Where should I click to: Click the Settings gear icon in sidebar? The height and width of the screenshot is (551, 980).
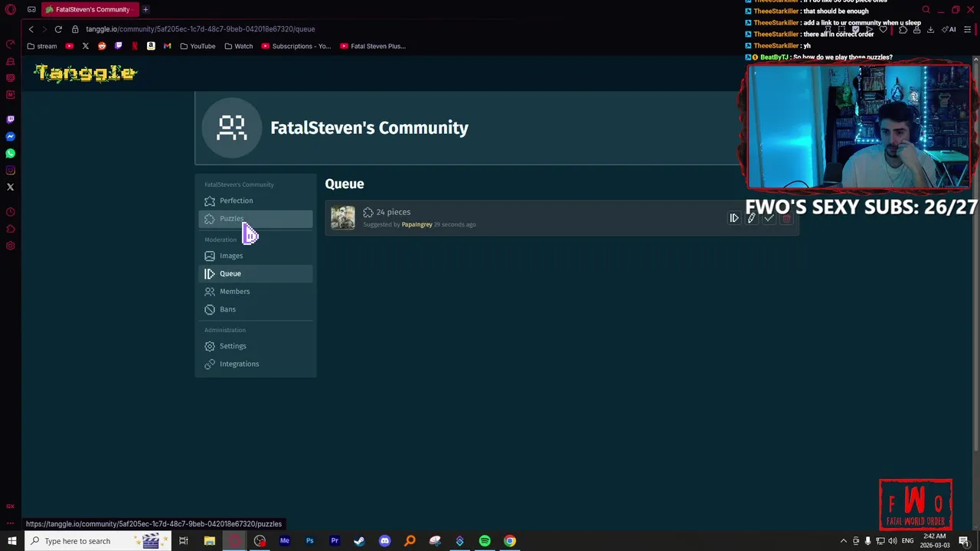(x=210, y=346)
